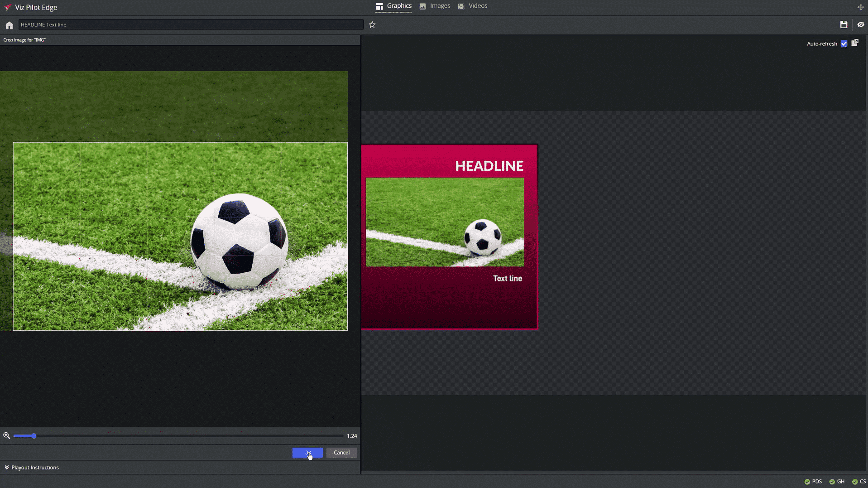Toggle Auto-refresh off then verify preview
The height and width of the screenshot is (488, 868).
tap(844, 43)
